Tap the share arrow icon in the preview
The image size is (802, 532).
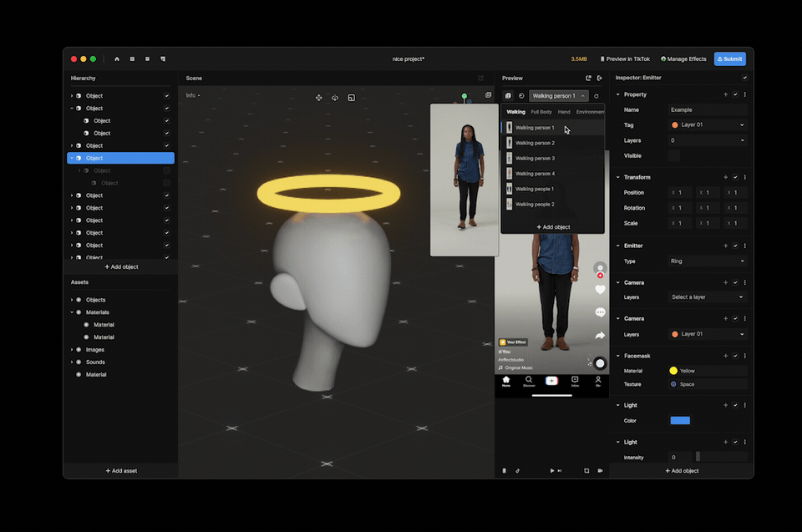click(x=601, y=336)
